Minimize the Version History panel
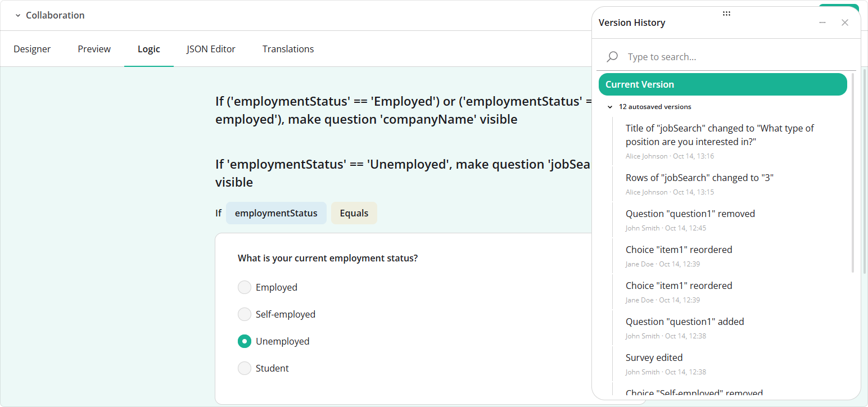This screenshot has width=868, height=407. click(822, 22)
